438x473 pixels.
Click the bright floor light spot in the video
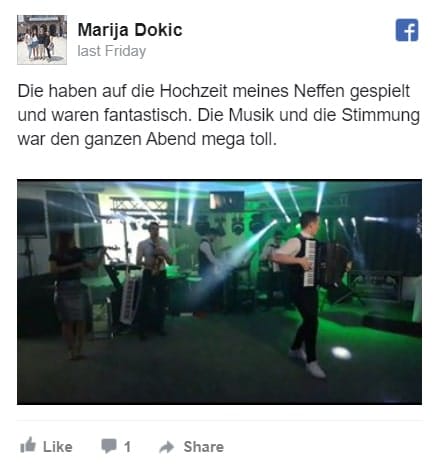(341, 352)
